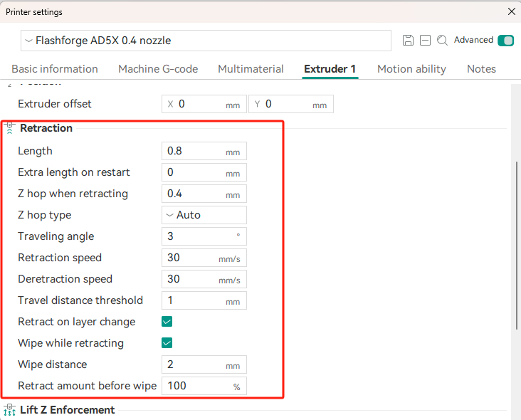Open the Notes tab
The width and height of the screenshot is (521, 420).
481,69
